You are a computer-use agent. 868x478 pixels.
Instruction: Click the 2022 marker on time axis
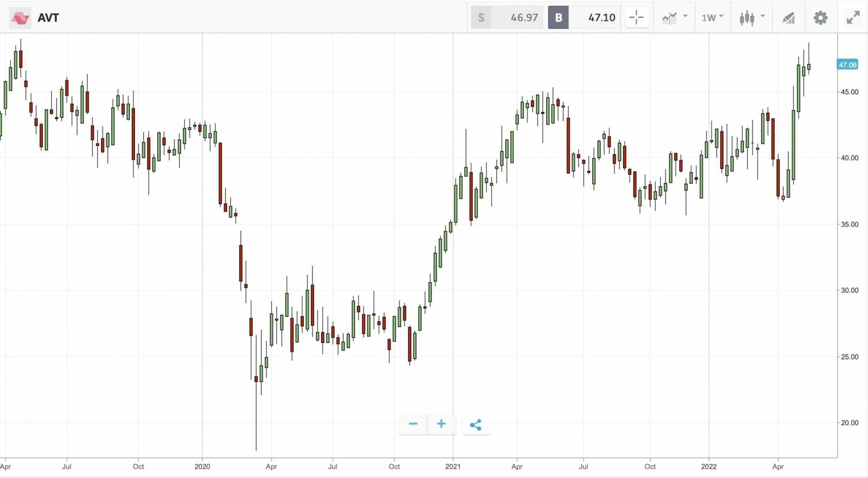(709, 467)
